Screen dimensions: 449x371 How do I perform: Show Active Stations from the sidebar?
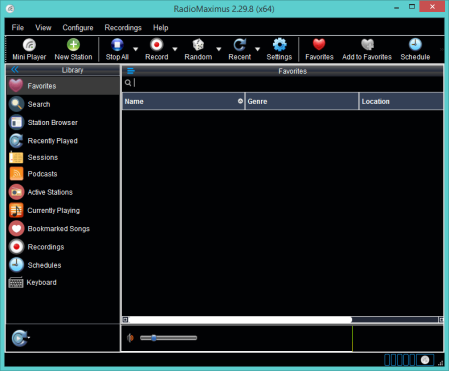pyautogui.click(x=63, y=192)
